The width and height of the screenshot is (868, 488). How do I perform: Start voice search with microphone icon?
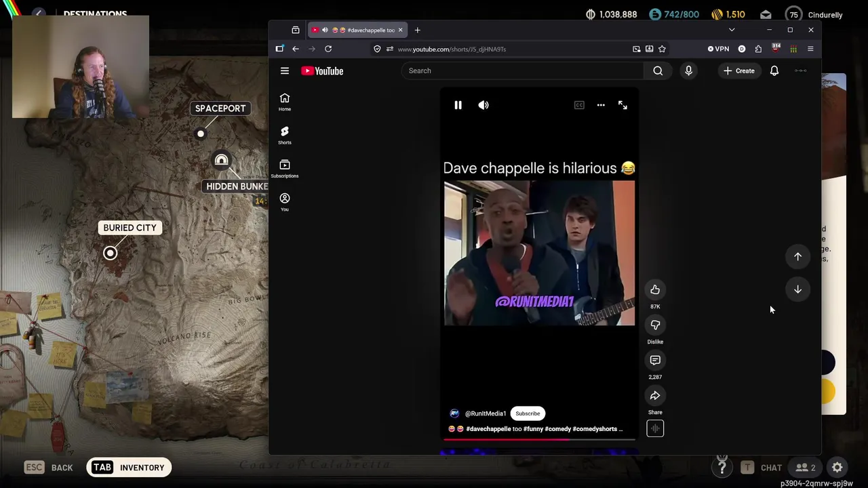tap(688, 70)
